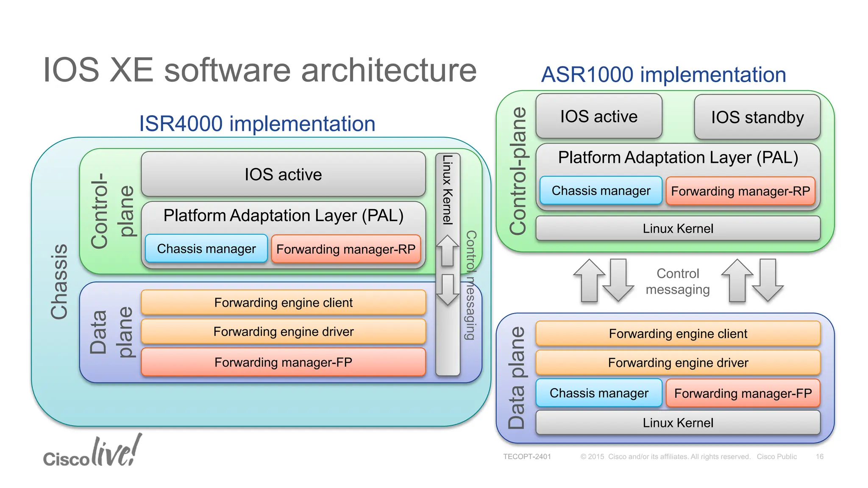Click the IOS XE software architecture title

tap(260, 70)
